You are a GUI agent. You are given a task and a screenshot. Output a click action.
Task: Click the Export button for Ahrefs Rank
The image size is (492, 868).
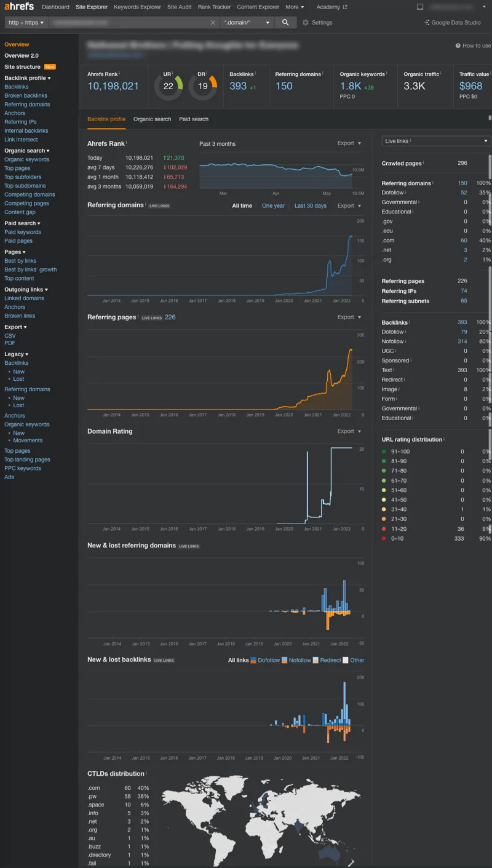coord(349,143)
